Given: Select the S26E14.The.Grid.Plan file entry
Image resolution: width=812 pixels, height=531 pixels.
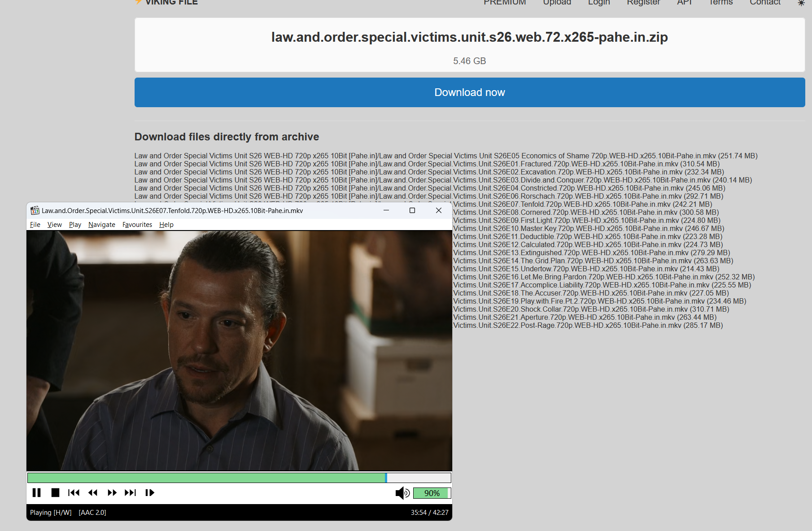Looking at the screenshot, I should pos(593,261).
